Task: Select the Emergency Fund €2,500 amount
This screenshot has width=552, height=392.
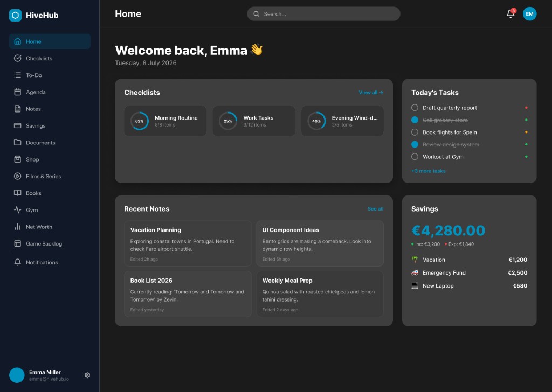Action: 517,273
